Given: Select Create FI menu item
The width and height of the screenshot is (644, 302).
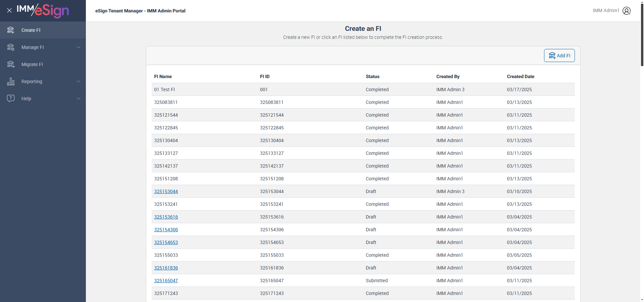Looking at the screenshot, I should coord(31,30).
